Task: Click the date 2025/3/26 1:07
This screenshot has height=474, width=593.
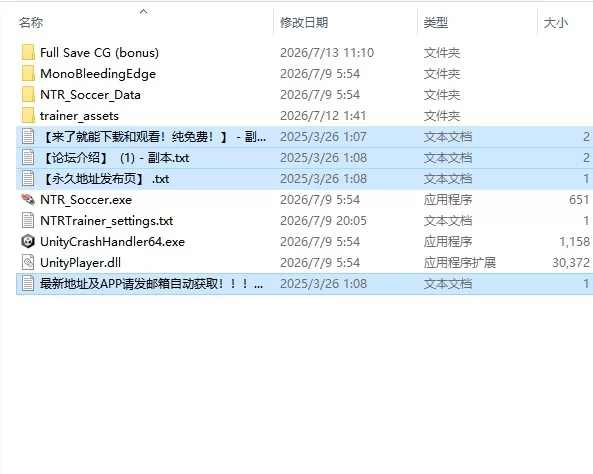Action: coord(323,137)
